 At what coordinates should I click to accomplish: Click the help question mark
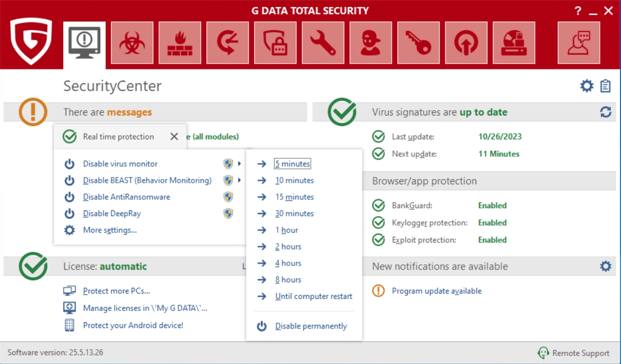point(578,11)
